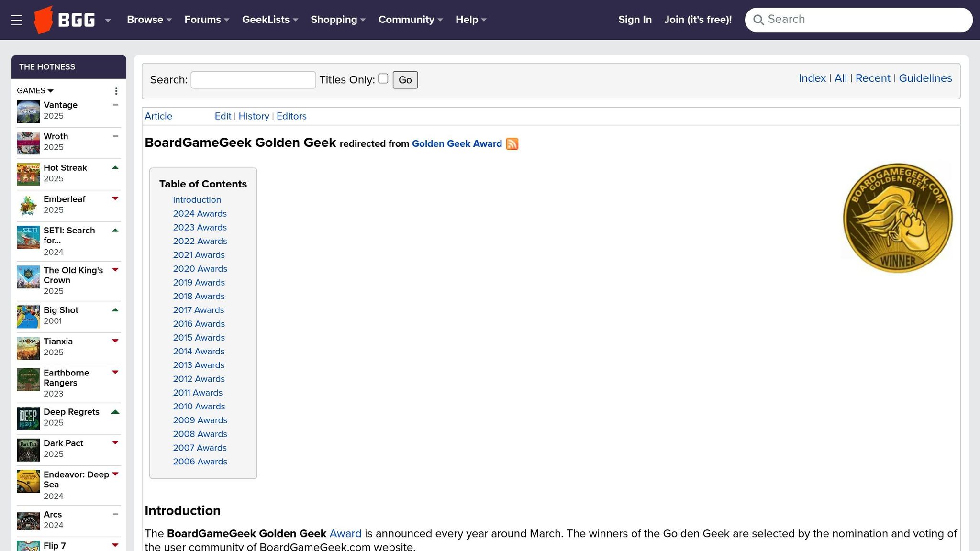Open the Shopping menu

click(x=338, y=20)
